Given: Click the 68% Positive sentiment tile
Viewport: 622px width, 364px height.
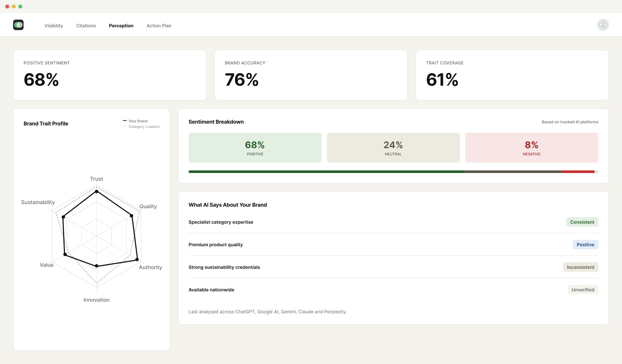Looking at the screenshot, I should (x=255, y=147).
